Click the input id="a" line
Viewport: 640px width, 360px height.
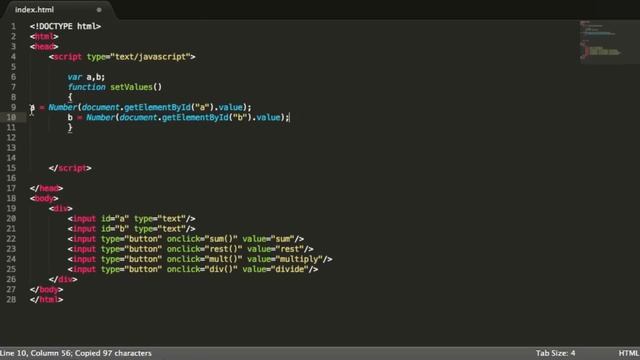tap(131, 219)
